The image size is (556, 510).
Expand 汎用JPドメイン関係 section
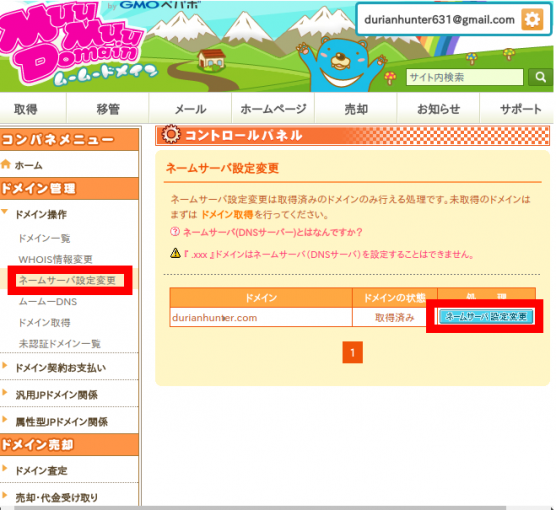click(5, 393)
